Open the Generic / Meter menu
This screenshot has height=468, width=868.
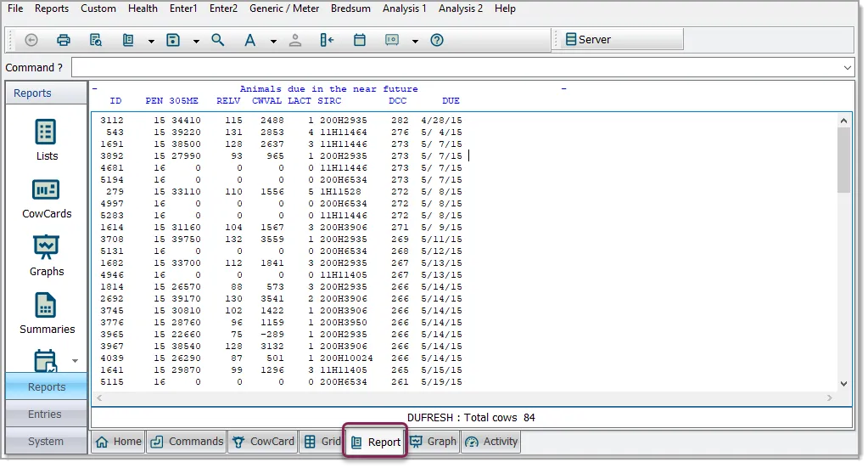pyautogui.click(x=284, y=8)
